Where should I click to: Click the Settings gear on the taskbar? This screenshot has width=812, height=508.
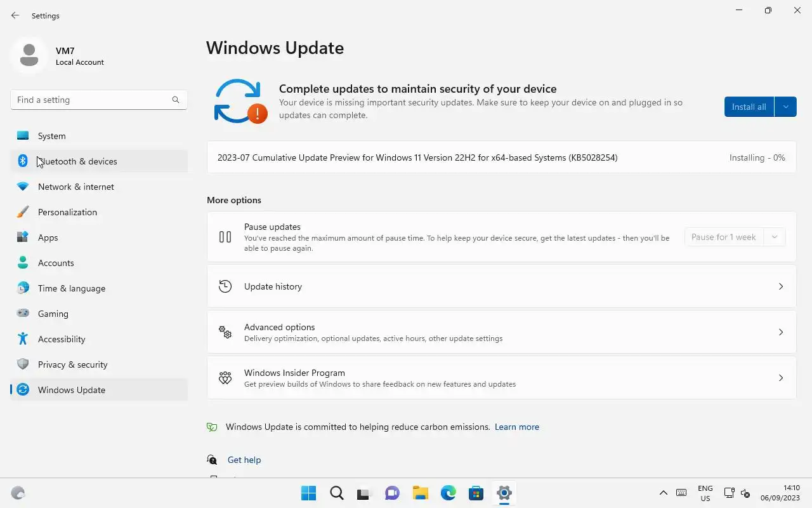[x=504, y=493]
